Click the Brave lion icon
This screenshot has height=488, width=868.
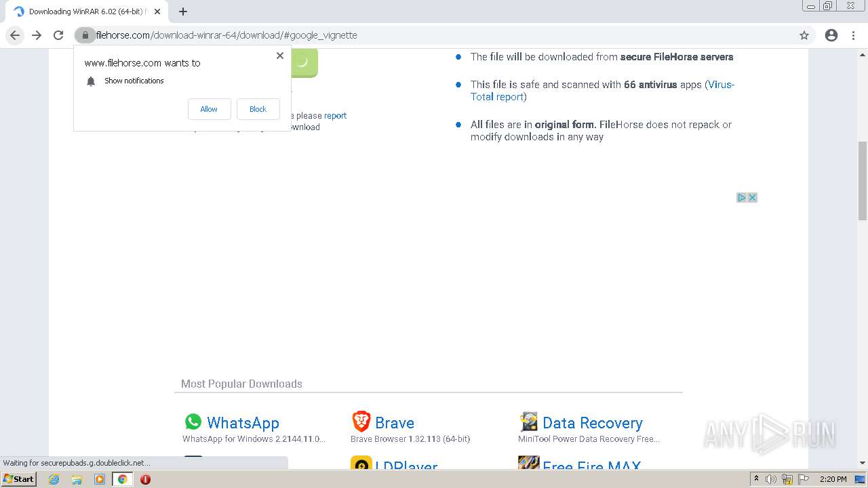coord(361,422)
